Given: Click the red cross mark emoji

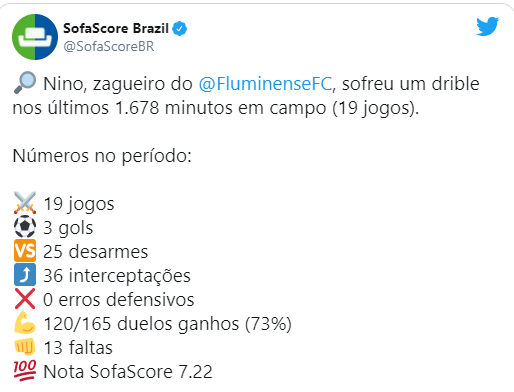Looking at the screenshot, I should 25,299.
